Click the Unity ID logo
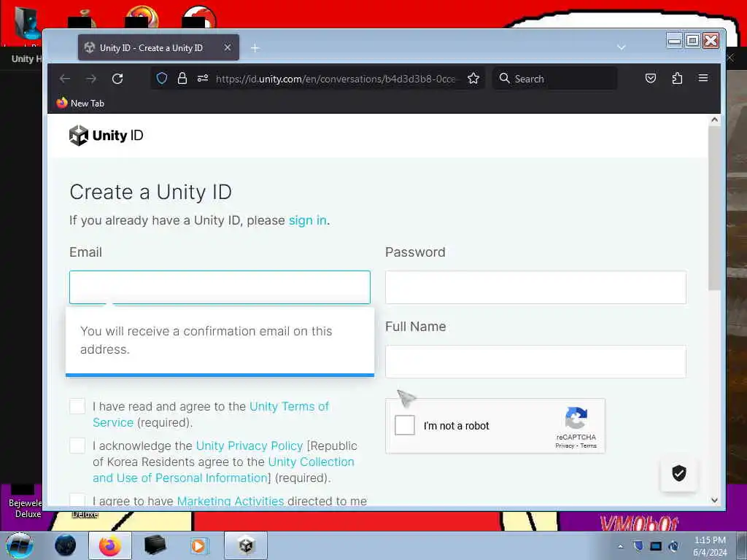 click(106, 136)
